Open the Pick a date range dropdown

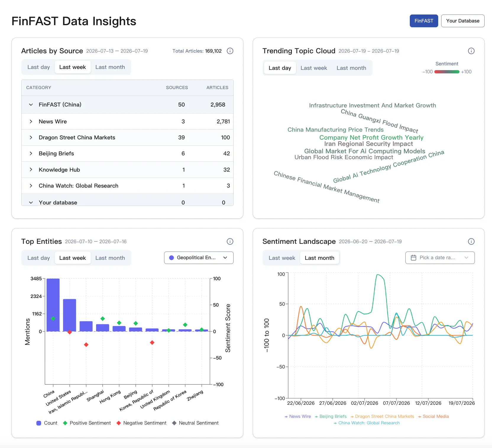pos(440,258)
